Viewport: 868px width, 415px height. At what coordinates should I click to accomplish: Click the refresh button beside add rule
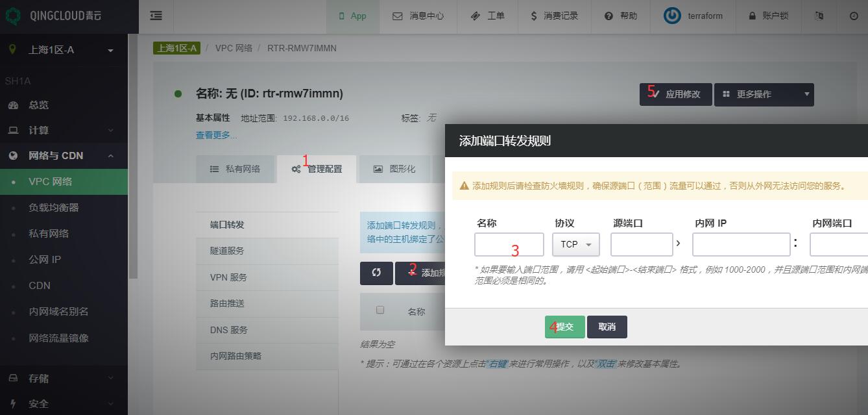coord(376,273)
